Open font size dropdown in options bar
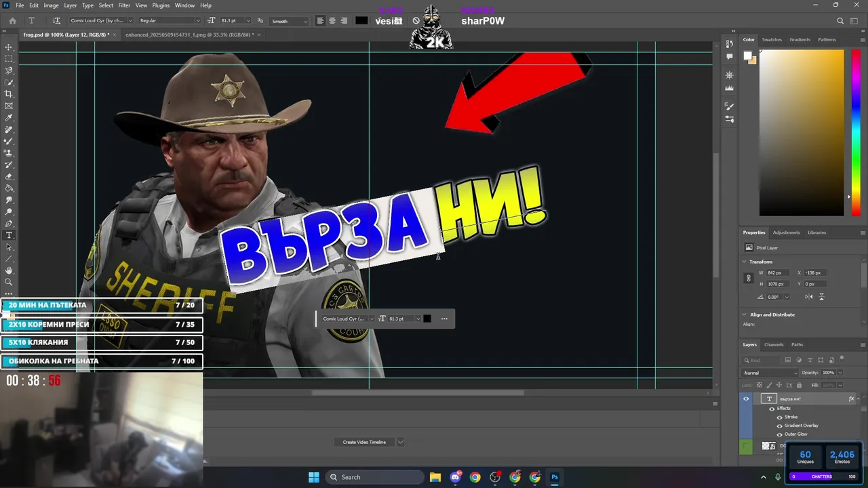The width and height of the screenshot is (868, 488). click(248, 21)
